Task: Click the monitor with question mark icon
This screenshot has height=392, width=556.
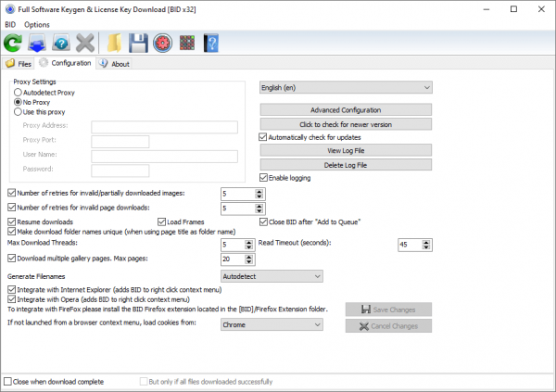Action: tap(61, 44)
